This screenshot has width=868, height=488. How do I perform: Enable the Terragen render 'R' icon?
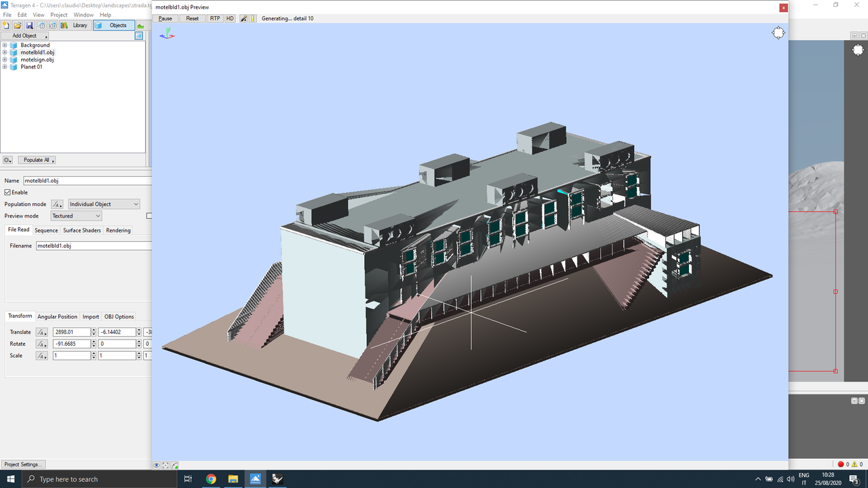point(43,25)
